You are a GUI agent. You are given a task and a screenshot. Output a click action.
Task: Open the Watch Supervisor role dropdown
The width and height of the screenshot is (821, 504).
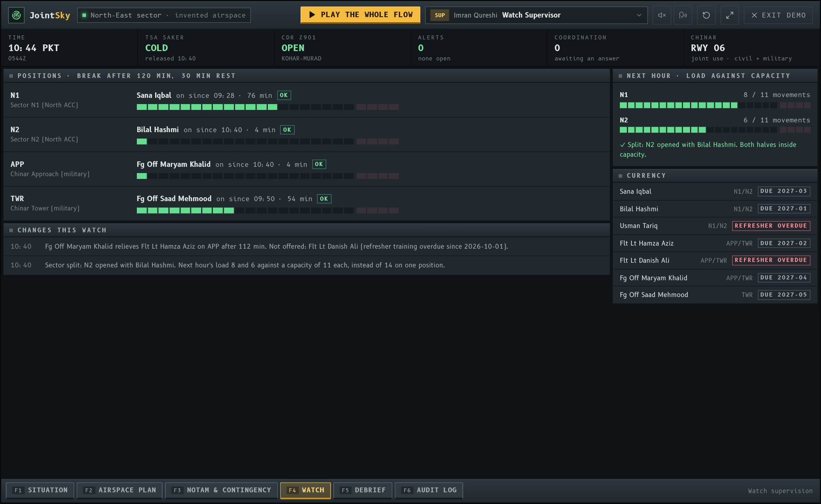(536, 15)
